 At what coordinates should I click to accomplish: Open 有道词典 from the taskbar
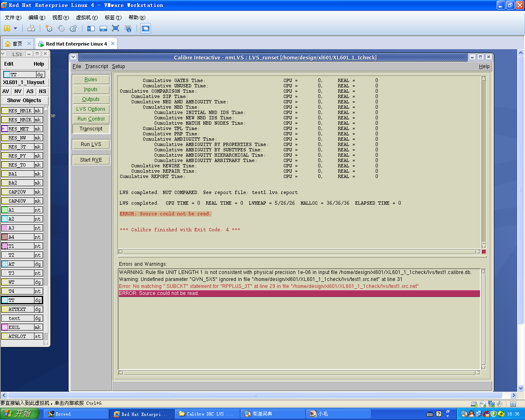pyautogui.click(x=273, y=414)
